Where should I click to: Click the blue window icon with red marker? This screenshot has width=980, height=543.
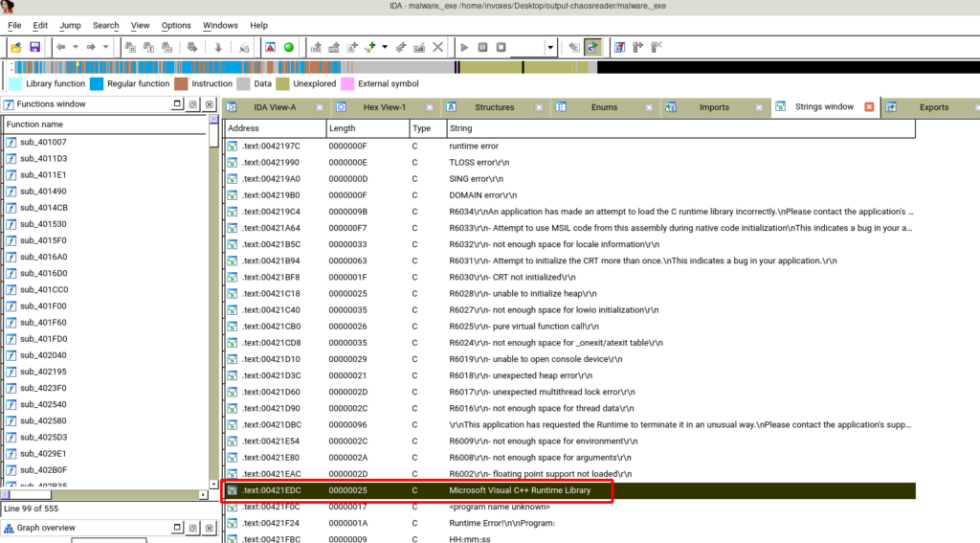(x=620, y=48)
